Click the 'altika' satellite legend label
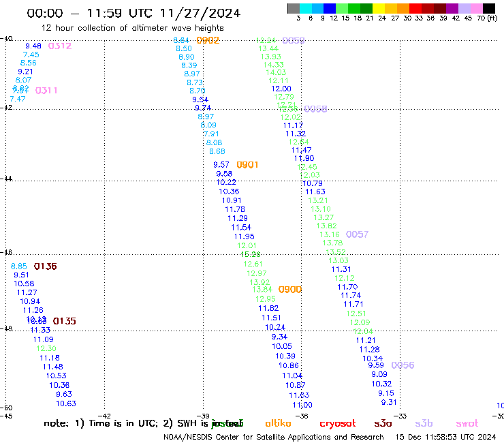This screenshot has width=504, height=443. pos(278,423)
